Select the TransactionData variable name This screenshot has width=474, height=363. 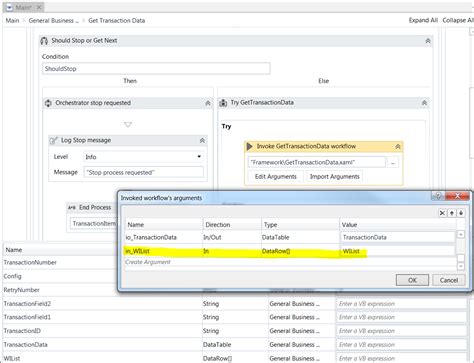[25, 345]
